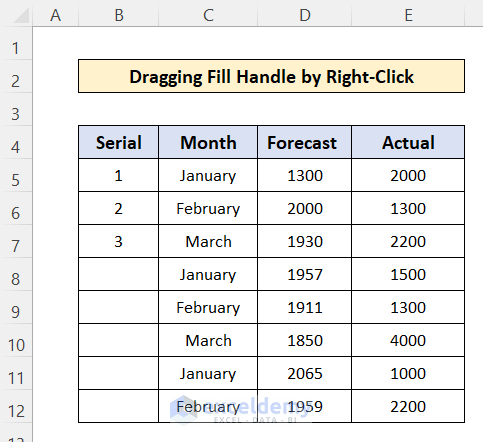Select row 5 header
This screenshot has width=483, height=442.
pyautogui.click(x=16, y=180)
